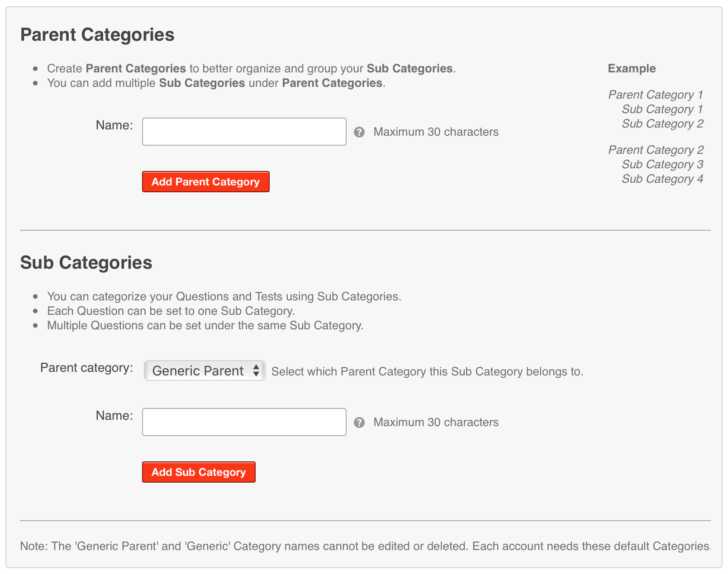Select the Parent Categories heading
This screenshot has height=574, width=728.
(x=97, y=35)
